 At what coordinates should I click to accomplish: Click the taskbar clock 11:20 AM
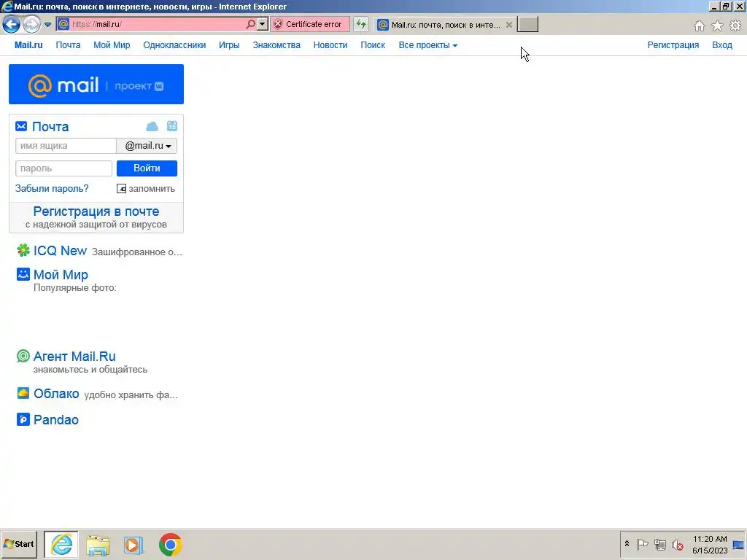[710, 539]
